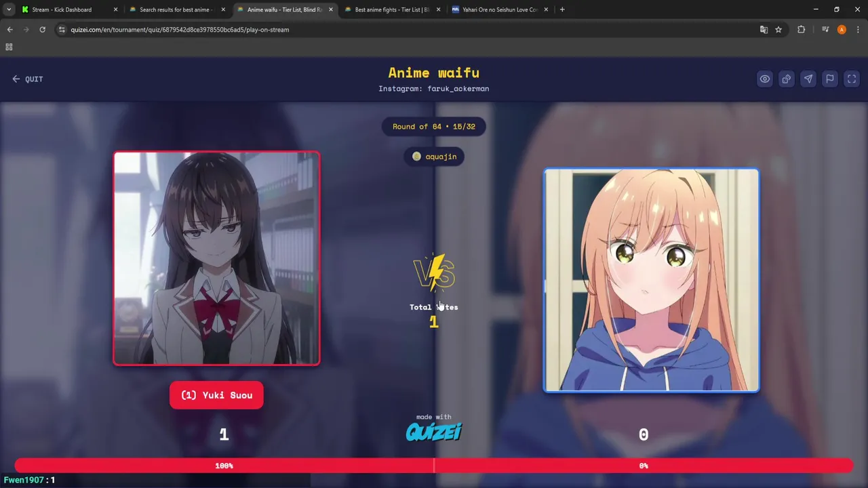This screenshot has height=488, width=868.
Task: Enter fullscreen mode
Action: click(x=852, y=79)
